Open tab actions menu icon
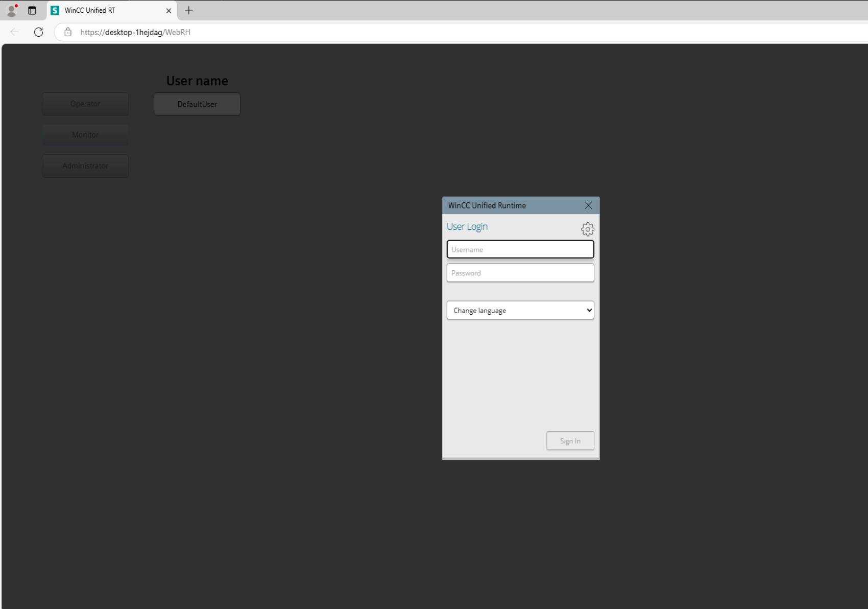 click(x=32, y=10)
